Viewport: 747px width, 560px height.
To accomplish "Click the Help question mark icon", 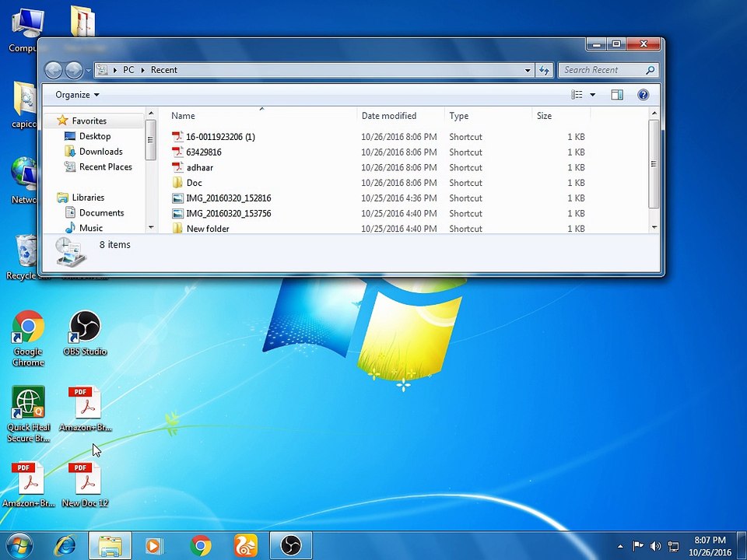I will (643, 95).
